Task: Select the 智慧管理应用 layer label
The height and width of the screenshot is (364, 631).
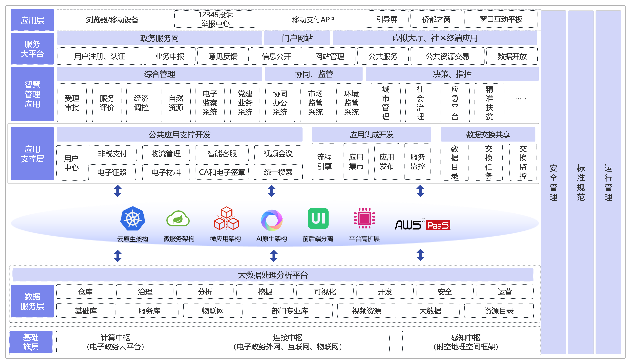Action: [x=32, y=94]
